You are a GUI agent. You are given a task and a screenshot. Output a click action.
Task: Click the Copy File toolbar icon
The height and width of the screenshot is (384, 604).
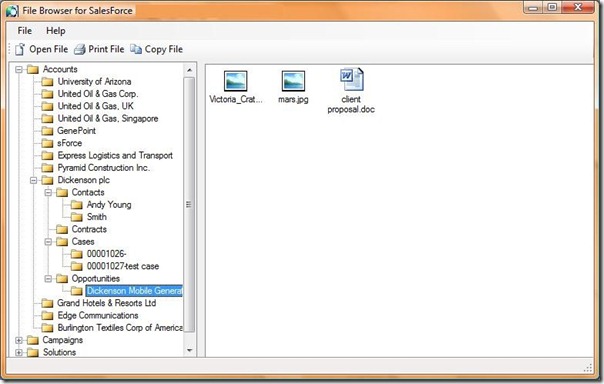[136, 49]
